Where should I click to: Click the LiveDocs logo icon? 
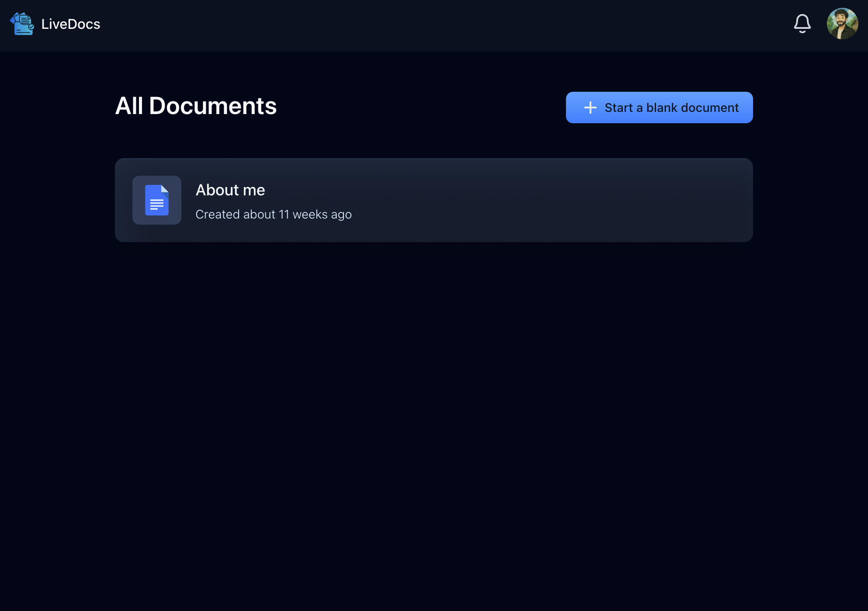(22, 24)
